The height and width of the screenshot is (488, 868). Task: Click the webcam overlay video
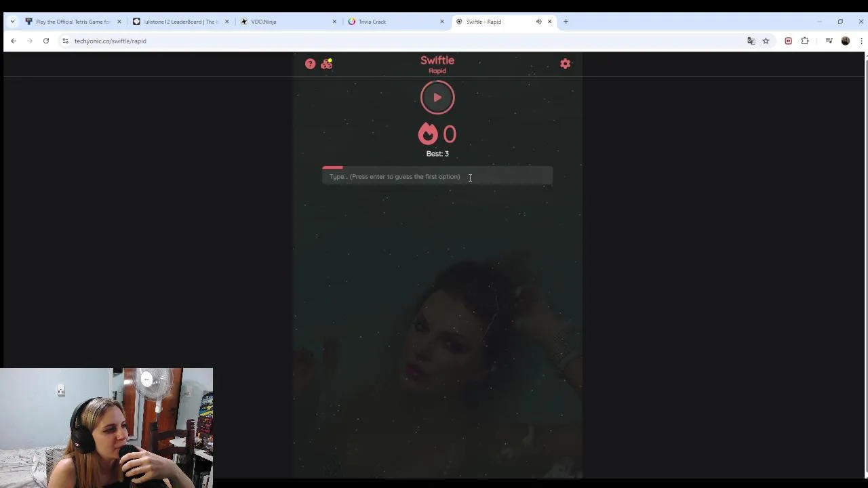point(106,428)
